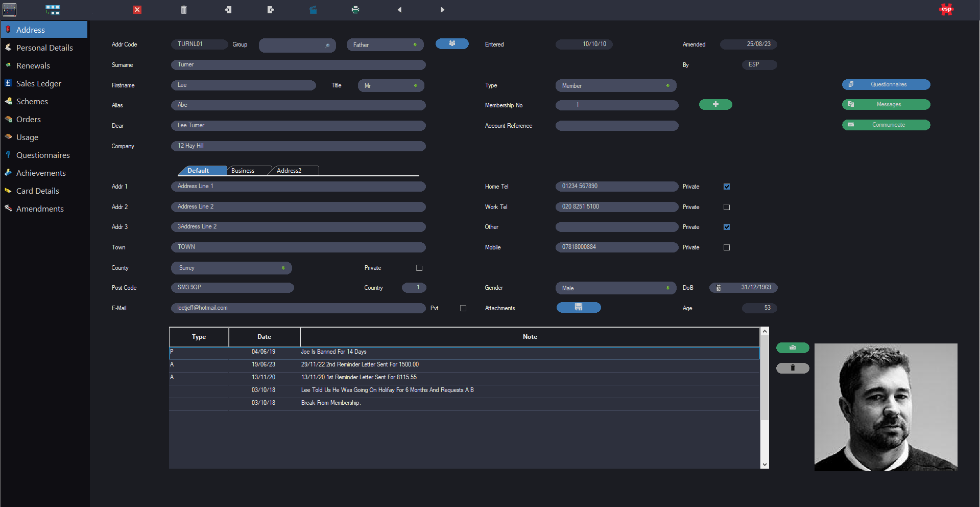The image size is (980, 507).
Task: Click the blue Attachments save icon button
Action: click(x=578, y=307)
